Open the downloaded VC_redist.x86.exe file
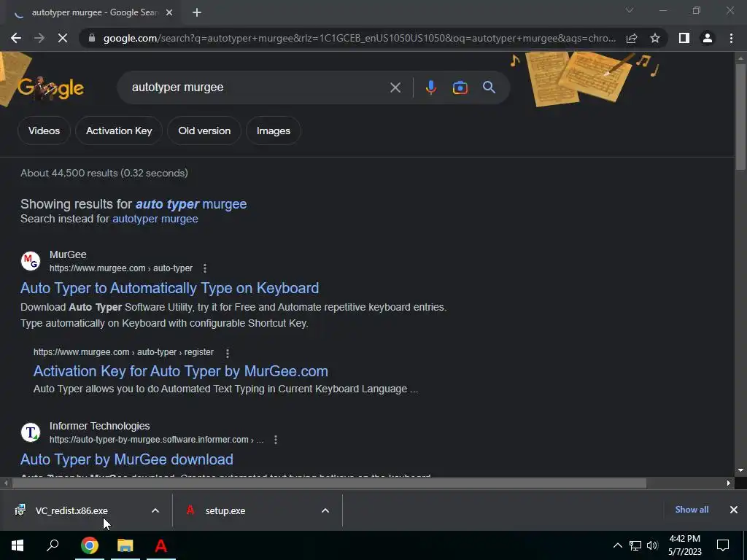 click(x=71, y=511)
